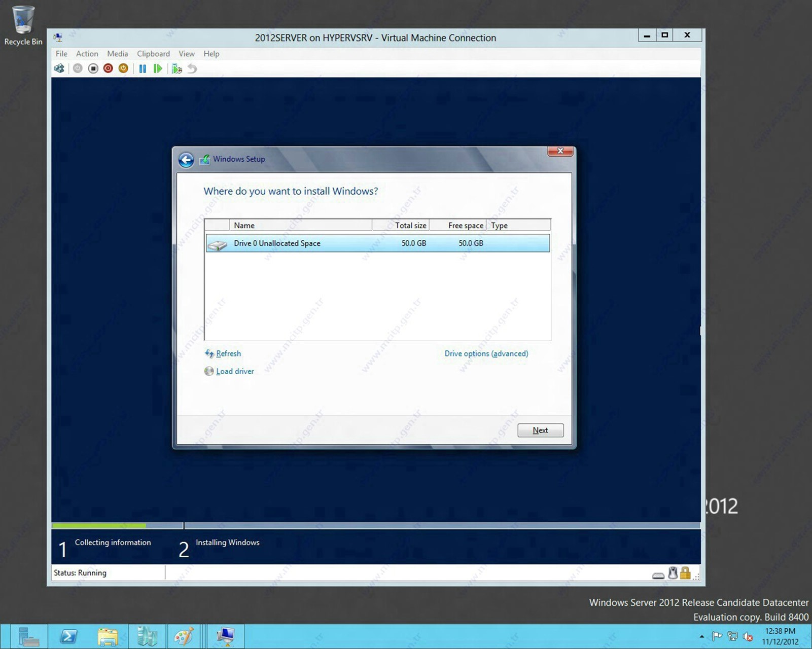812x649 pixels.
Task: Open Hyper-V Manager from taskbar
Action: coord(147,637)
